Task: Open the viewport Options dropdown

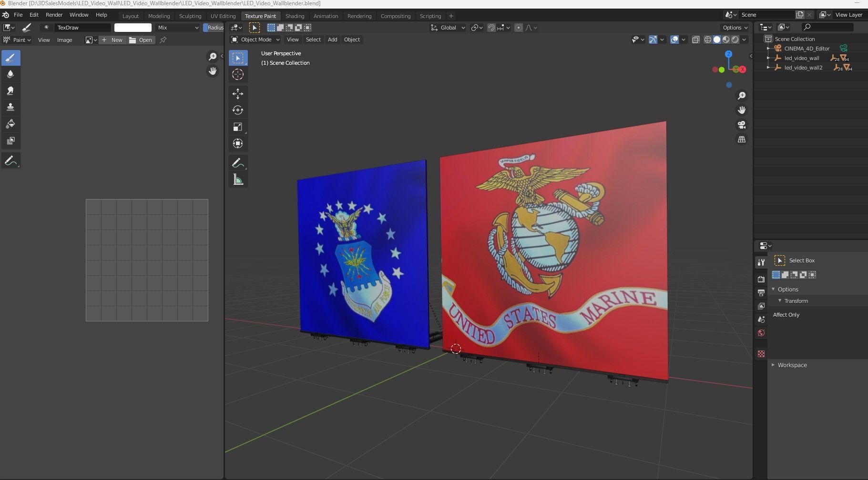Action: pos(735,28)
